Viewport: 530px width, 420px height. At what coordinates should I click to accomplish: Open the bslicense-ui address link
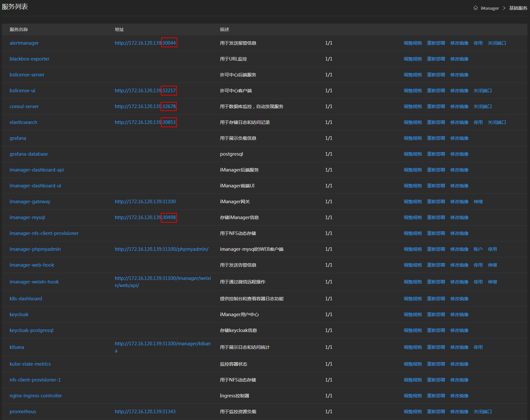tap(145, 91)
